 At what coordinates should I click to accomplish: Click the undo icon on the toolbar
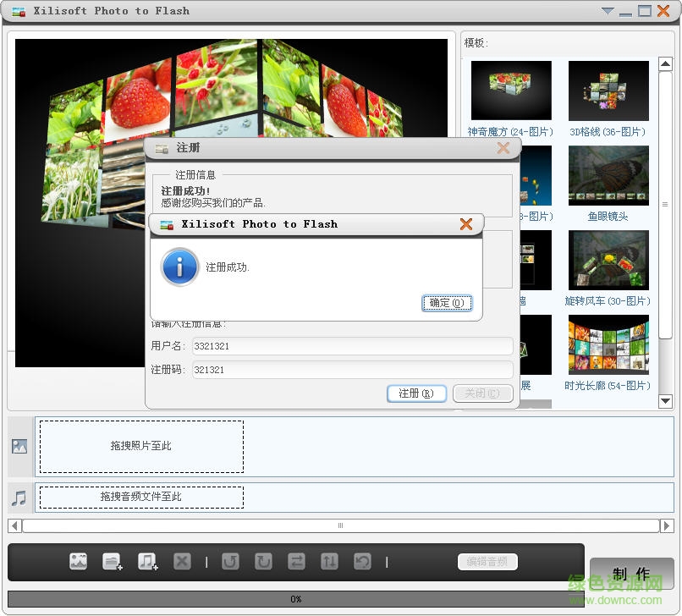(362, 561)
